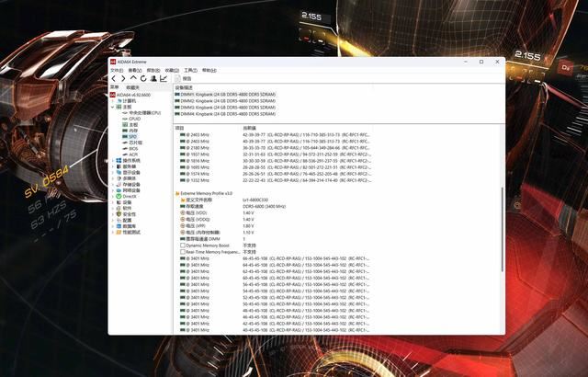
Task: Expand the 网络设备 tree node arrow
Action: coord(113,190)
